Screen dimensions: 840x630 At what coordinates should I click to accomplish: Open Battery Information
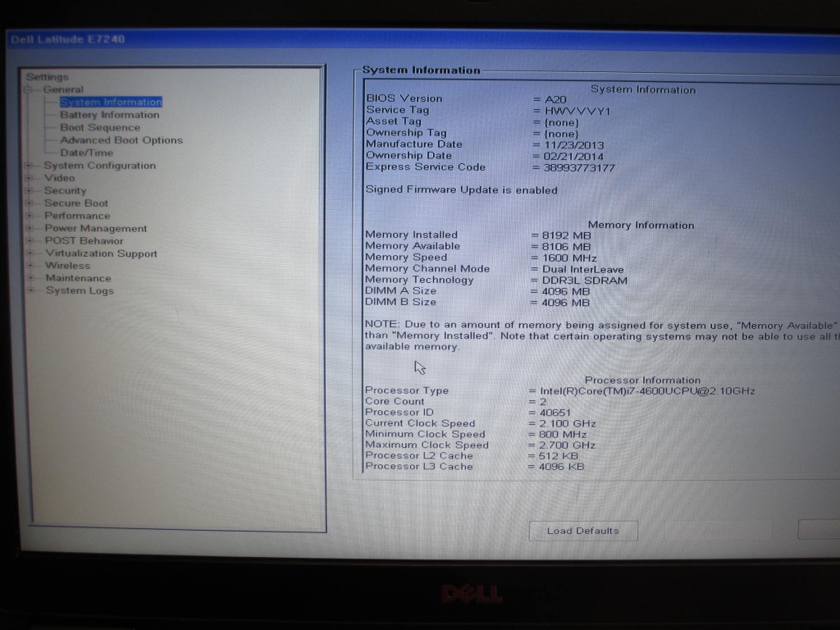coord(110,115)
